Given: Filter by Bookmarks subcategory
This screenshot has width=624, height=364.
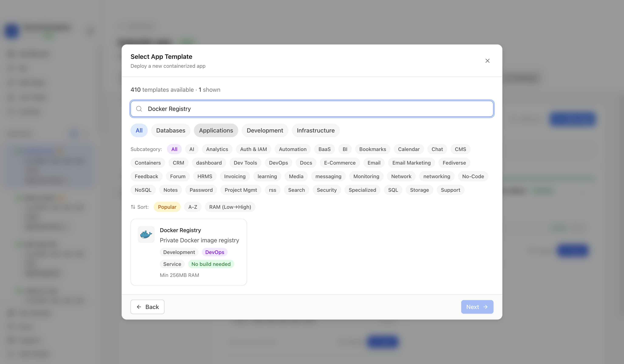Looking at the screenshot, I should click(x=373, y=149).
